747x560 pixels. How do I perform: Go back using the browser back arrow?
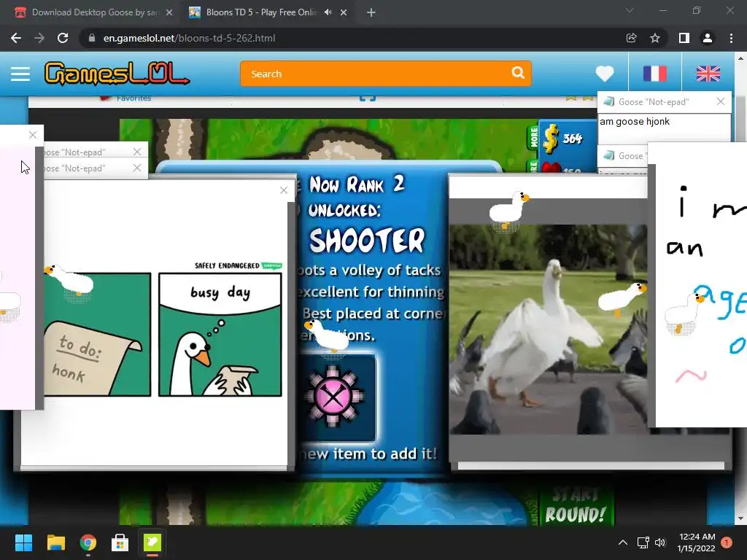(x=16, y=38)
